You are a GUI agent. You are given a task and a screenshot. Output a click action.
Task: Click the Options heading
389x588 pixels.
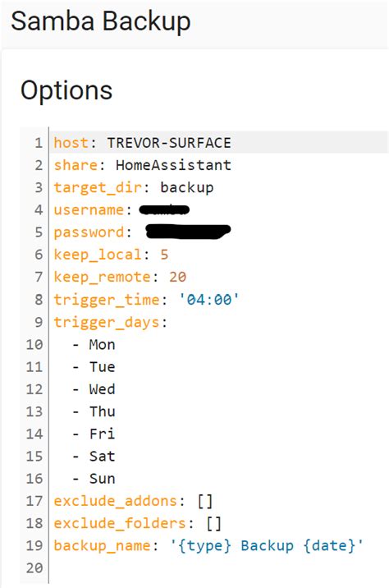[x=66, y=91]
